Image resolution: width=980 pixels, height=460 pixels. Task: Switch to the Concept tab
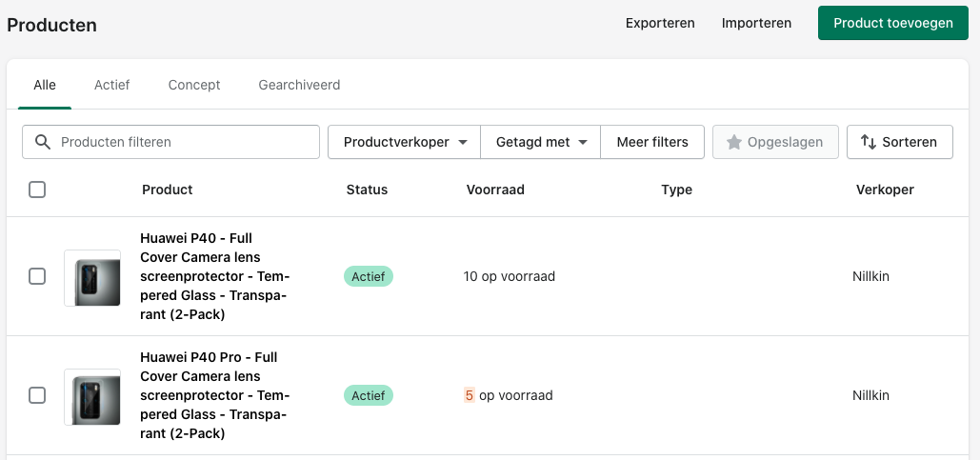(x=194, y=85)
